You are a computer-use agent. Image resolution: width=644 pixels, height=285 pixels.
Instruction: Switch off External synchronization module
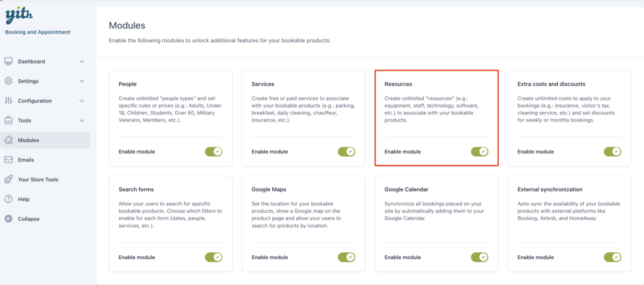point(613,257)
